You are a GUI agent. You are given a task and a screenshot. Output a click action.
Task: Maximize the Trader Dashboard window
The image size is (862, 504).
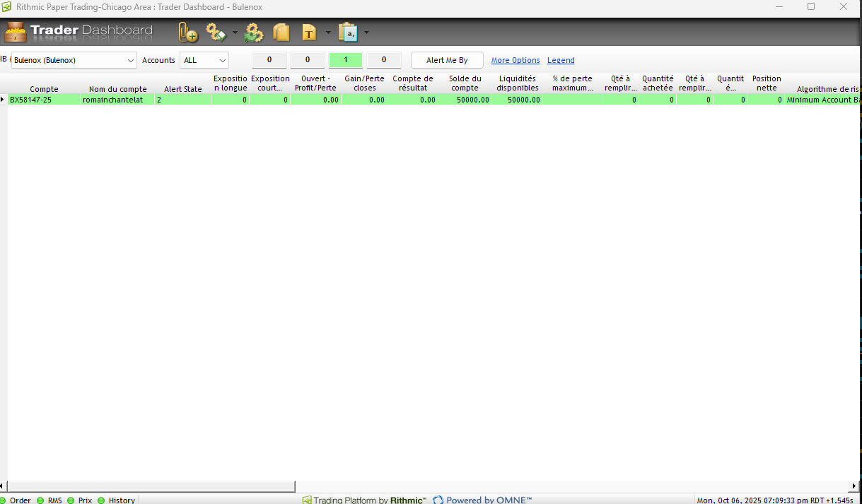(811, 6)
